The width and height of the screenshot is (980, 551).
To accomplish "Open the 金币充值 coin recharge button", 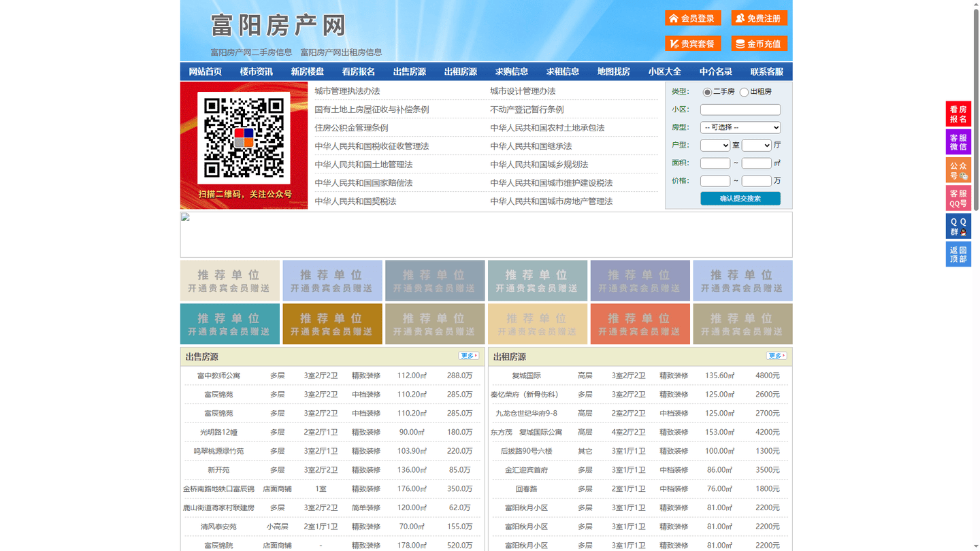I will [x=759, y=44].
